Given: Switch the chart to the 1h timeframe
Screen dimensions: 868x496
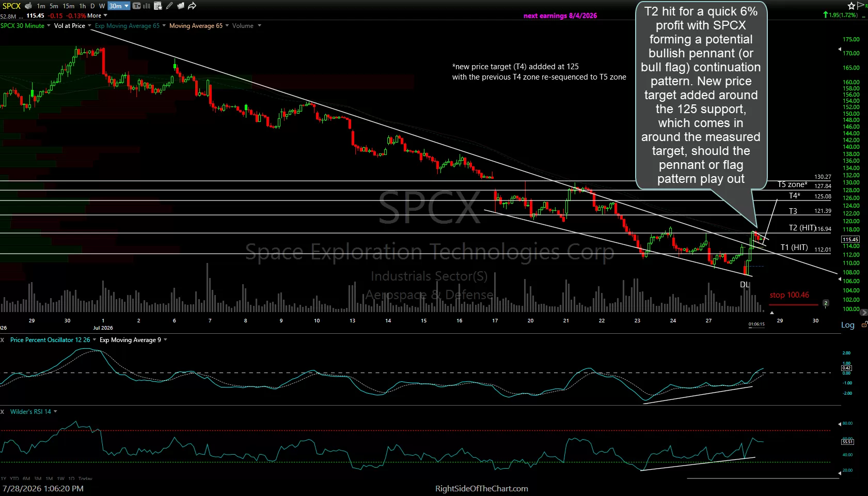Looking at the screenshot, I should click(83, 6).
